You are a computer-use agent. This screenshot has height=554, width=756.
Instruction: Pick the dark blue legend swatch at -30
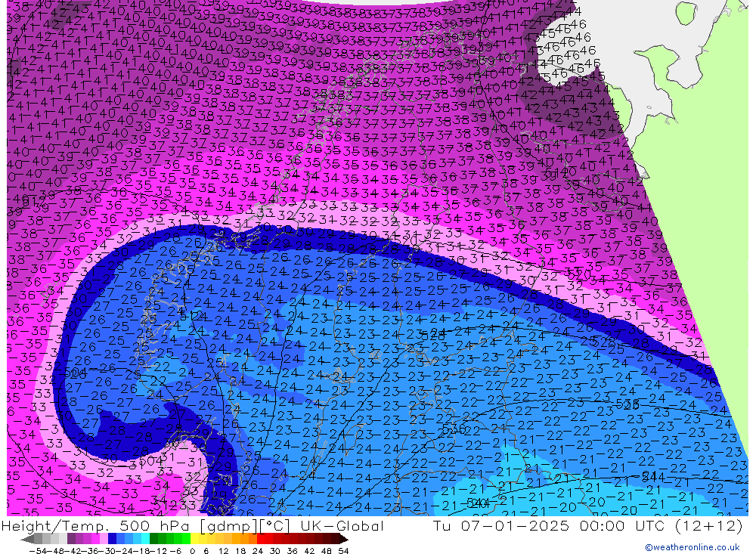[x=112, y=539]
